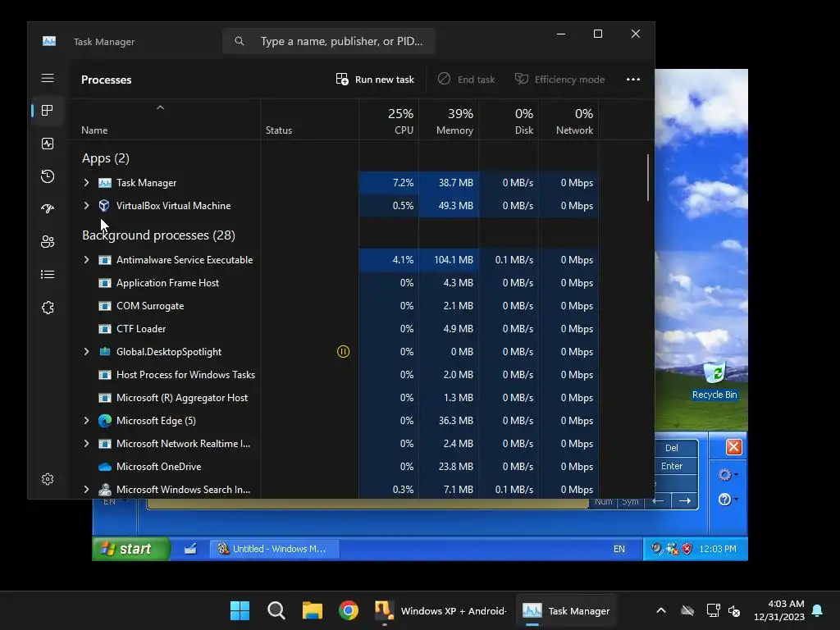Viewport: 840px width, 630px height.
Task: Click the search magnifier icon in Task Manager
Action: pos(240,41)
